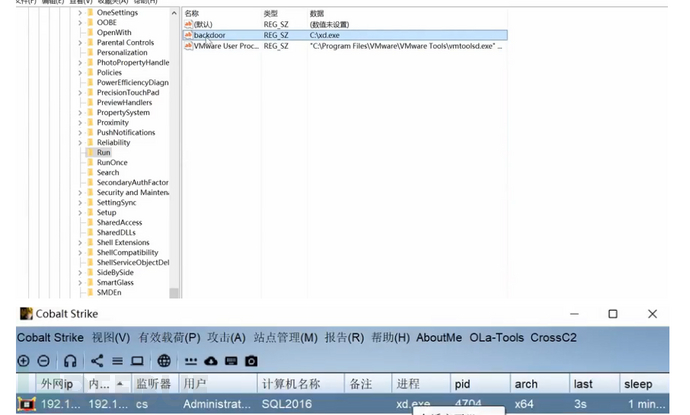Select the Search registry key
The height and width of the screenshot is (415, 690).
[x=108, y=173]
